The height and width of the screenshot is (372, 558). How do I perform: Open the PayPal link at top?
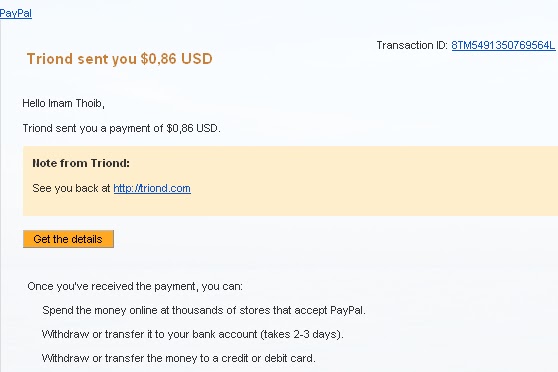pos(16,14)
